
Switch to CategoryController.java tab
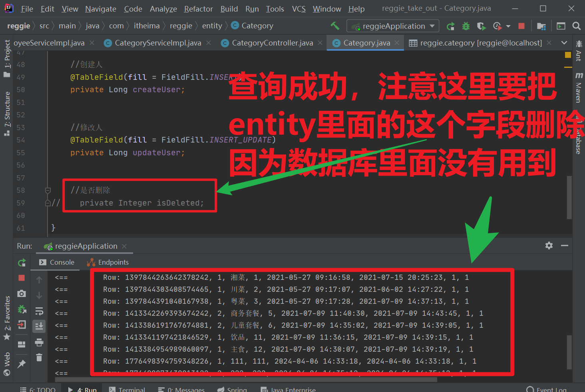[272, 43]
